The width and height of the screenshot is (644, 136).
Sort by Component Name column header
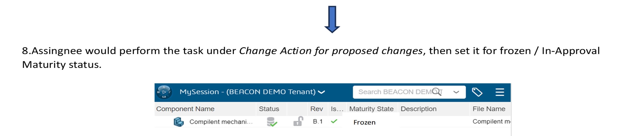[x=185, y=109]
